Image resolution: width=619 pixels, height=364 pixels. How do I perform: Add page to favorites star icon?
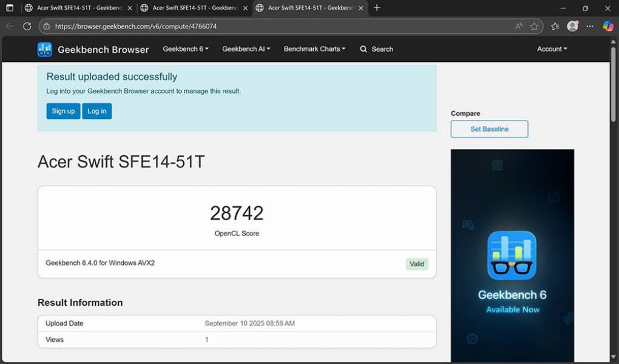pos(534,26)
